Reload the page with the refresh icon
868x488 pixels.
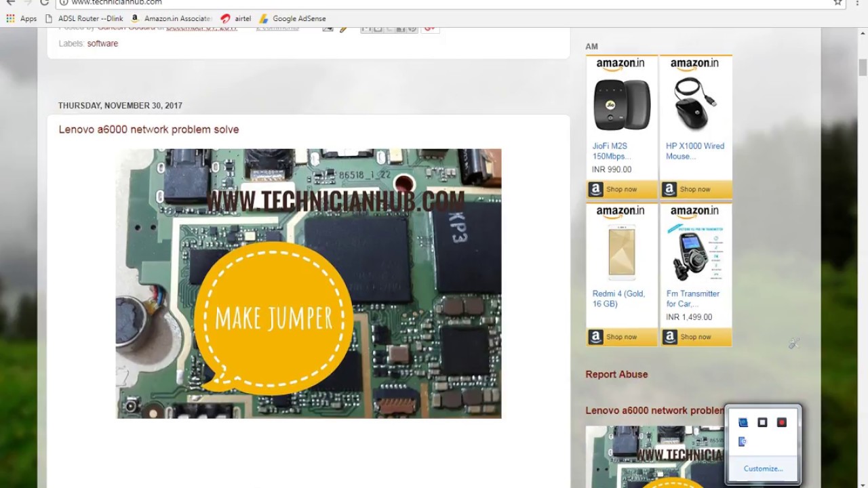coord(44,3)
